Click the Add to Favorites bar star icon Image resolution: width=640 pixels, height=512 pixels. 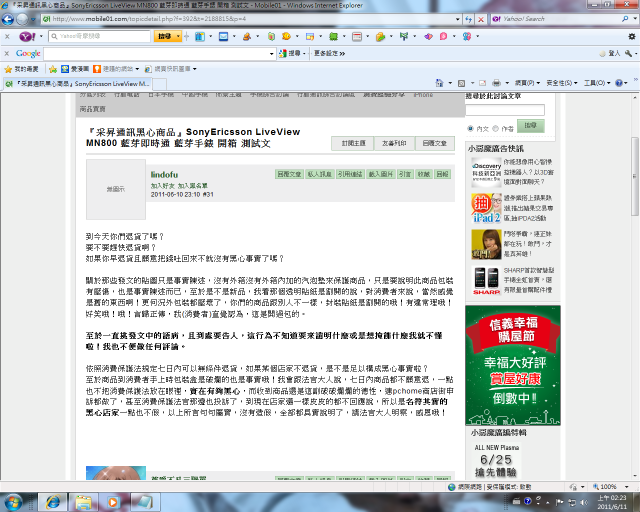point(53,69)
